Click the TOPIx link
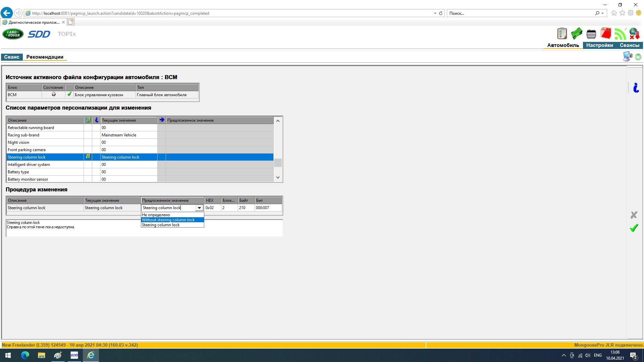This screenshot has width=644, height=362. pyautogui.click(x=67, y=34)
